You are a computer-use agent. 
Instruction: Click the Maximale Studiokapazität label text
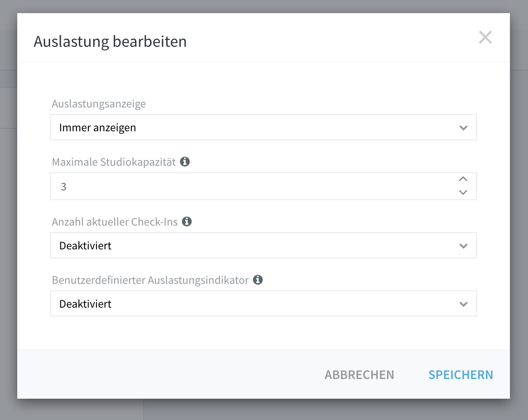(x=114, y=162)
